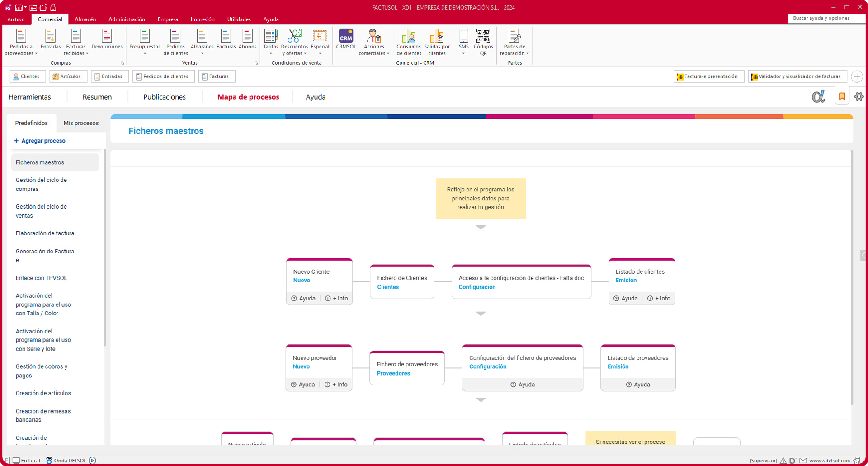Viewport: 868px width, 466px height.
Task: Expand Facturas recibidas dropdown arrow
Action: click(87, 54)
